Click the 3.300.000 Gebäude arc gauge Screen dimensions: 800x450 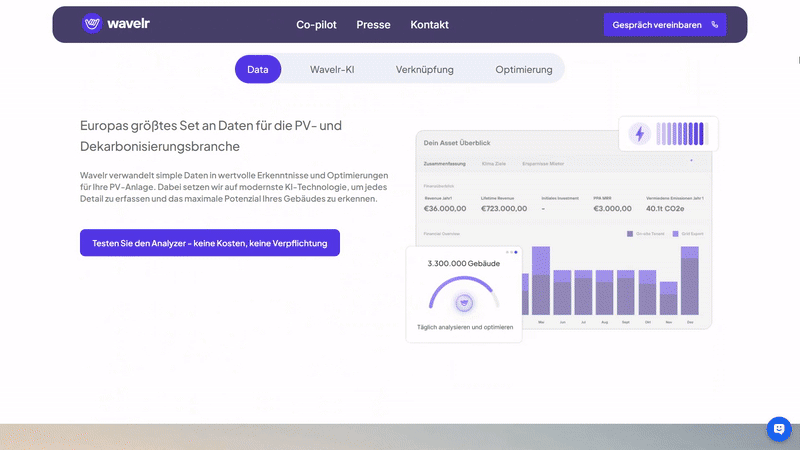coord(464,292)
